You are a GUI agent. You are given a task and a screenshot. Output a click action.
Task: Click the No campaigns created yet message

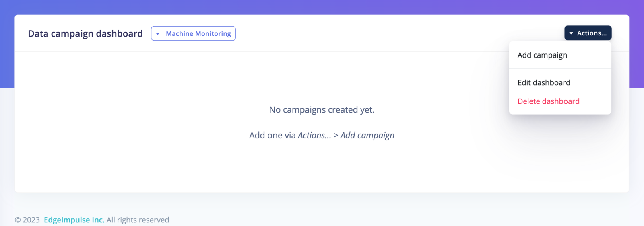[x=322, y=110]
